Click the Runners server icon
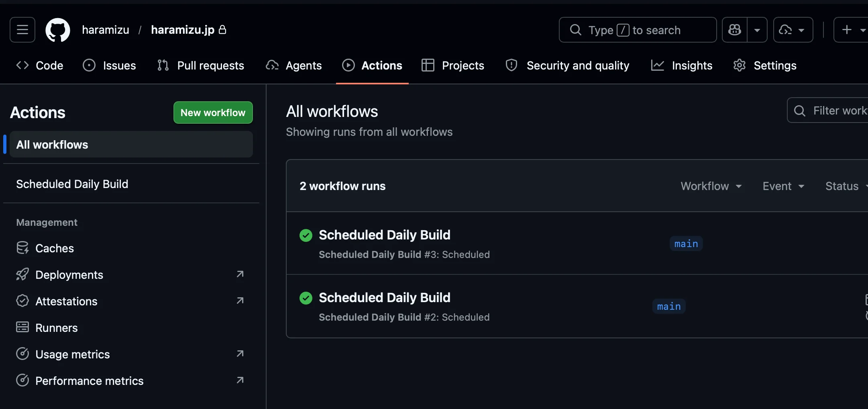The image size is (868, 409). 22,327
